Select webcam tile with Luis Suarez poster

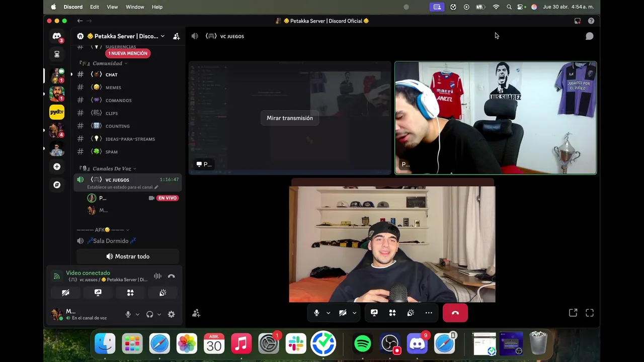[x=496, y=118]
